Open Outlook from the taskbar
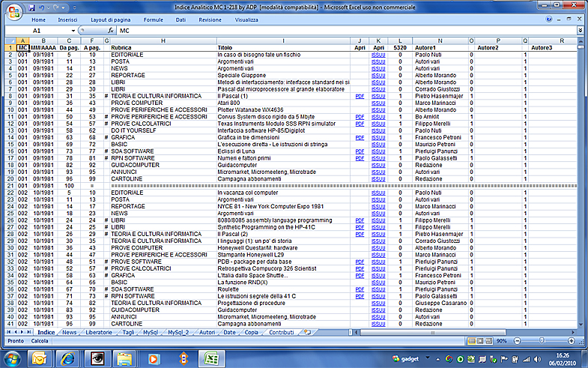 click(39, 359)
